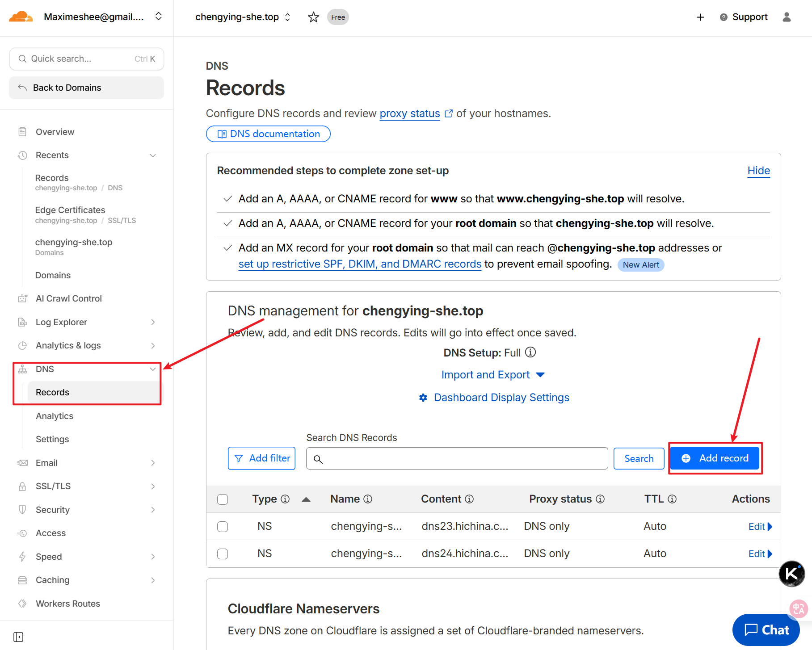The height and width of the screenshot is (650, 812).
Task: Collapse the sidebar panel icon
Action: pyautogui.click(x=18, y=637)
